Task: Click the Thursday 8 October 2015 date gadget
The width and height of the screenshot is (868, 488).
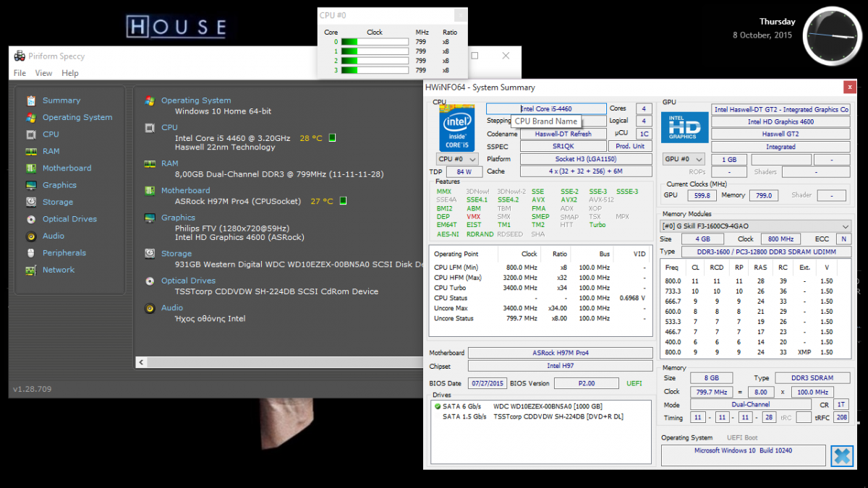Action: click(x=764, y=28)
